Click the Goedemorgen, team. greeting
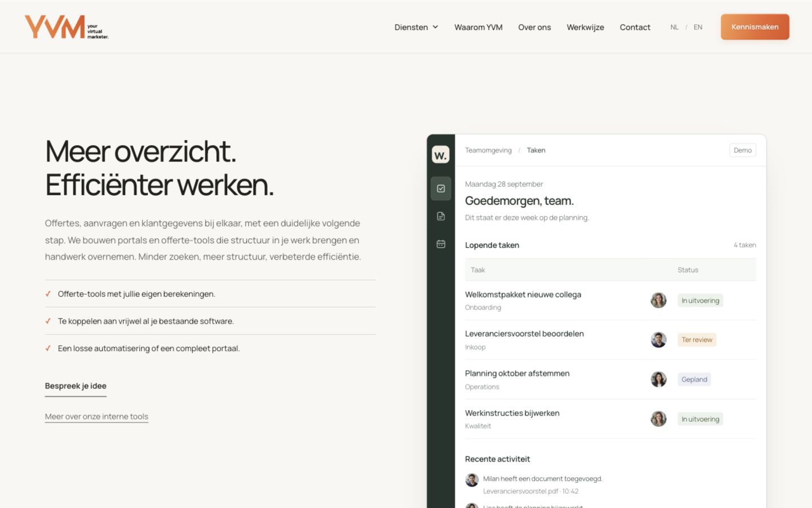812x508 pixels. [519, 201]
